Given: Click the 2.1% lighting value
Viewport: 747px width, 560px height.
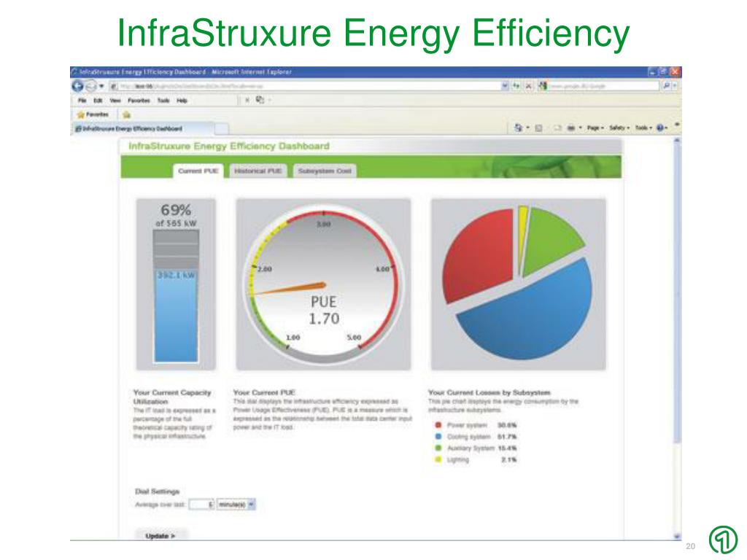Looking at the screenshot, I should click(509, 460).
